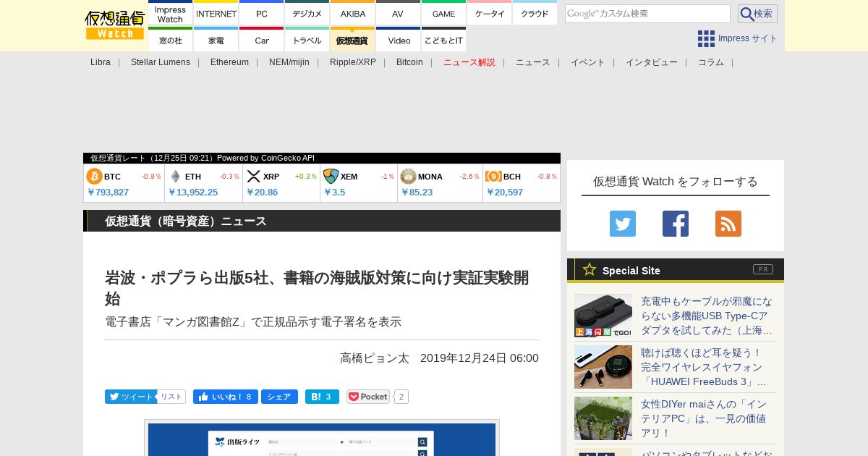Screen dimensions: 868x456
Task: Open the ケータイ tab
Action: (490, 14)
